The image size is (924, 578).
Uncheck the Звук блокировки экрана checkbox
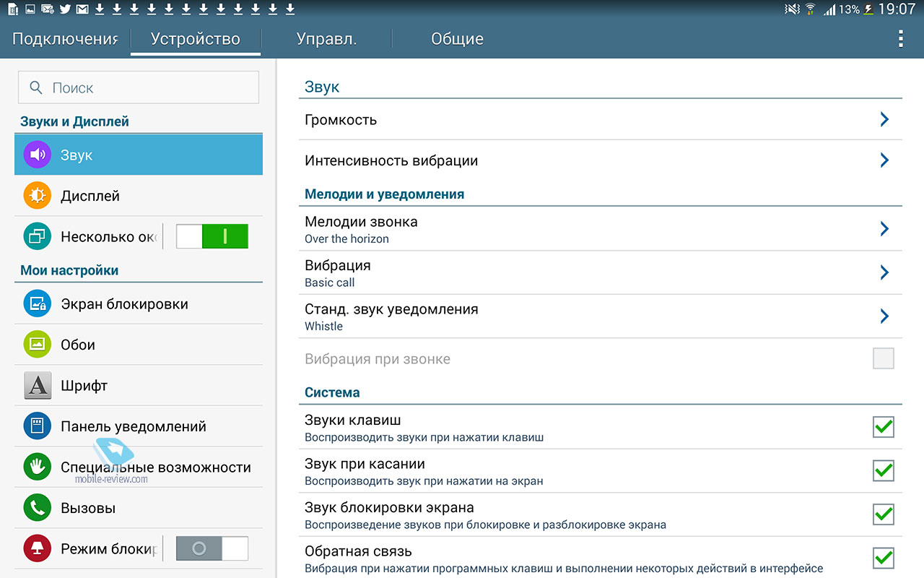click(884, 514)
